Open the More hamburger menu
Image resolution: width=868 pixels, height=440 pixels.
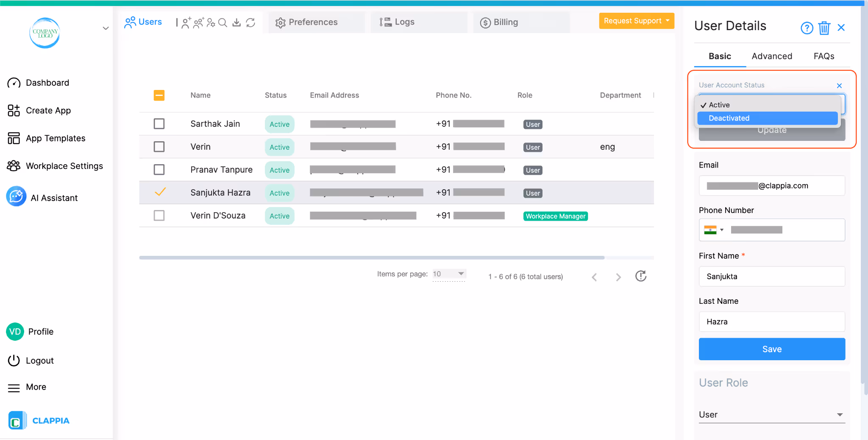pyautogui.click(x=14, y=387)
